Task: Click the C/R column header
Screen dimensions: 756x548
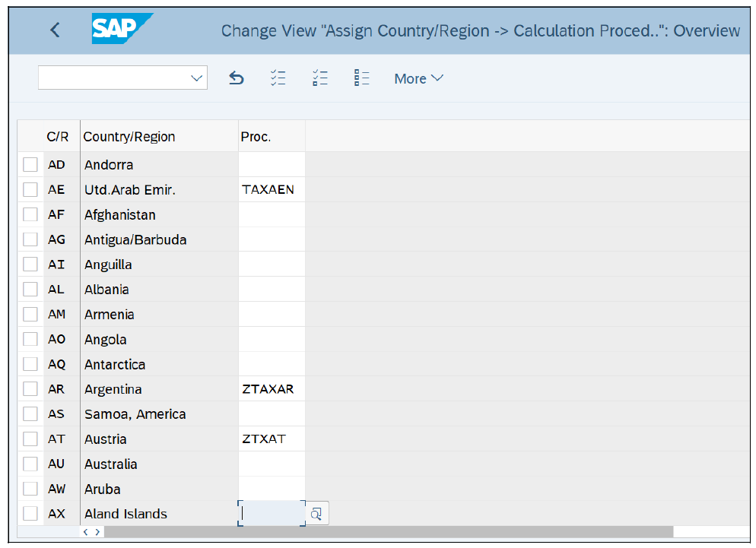Action: coord(58,137)
